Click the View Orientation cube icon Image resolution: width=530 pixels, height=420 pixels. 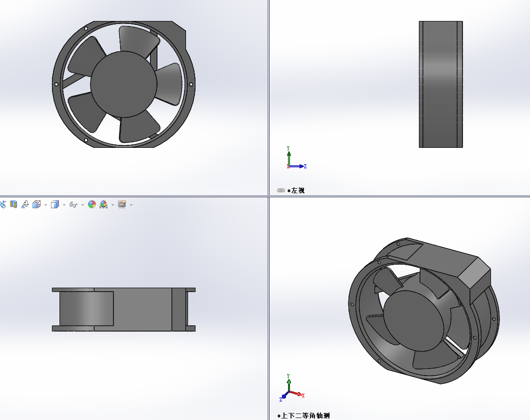pos(36,204)
